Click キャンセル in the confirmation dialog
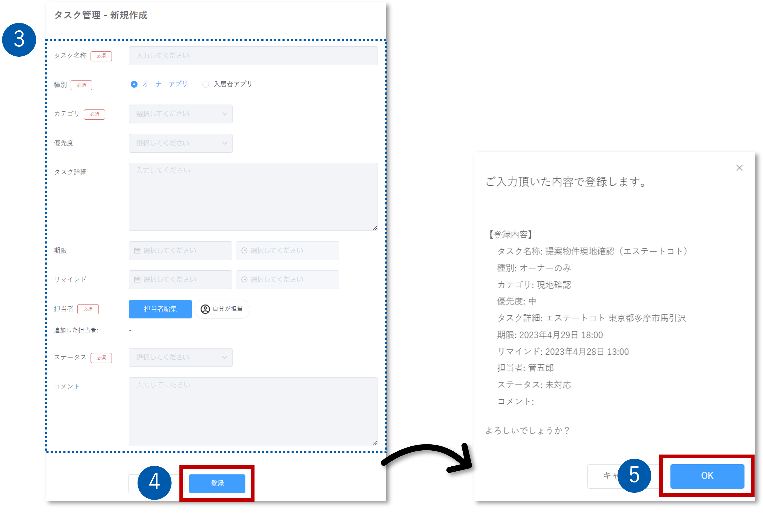Image resolution: width=763 pixels, height=532 pixels. (602, 476)
